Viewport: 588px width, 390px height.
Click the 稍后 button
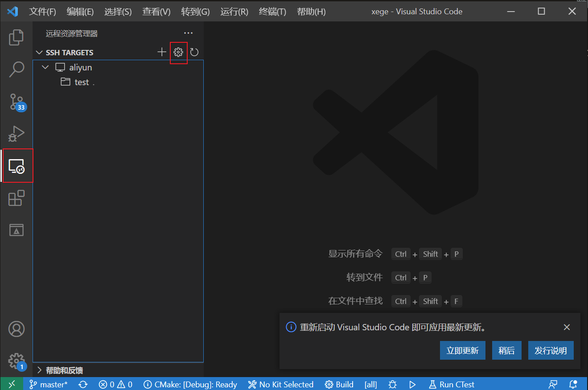[x=506, y=350]
